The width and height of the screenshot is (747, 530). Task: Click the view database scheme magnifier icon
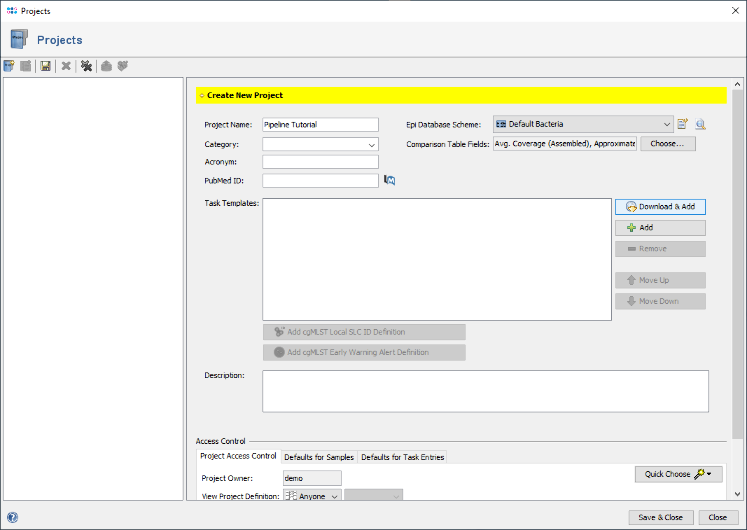701,125
